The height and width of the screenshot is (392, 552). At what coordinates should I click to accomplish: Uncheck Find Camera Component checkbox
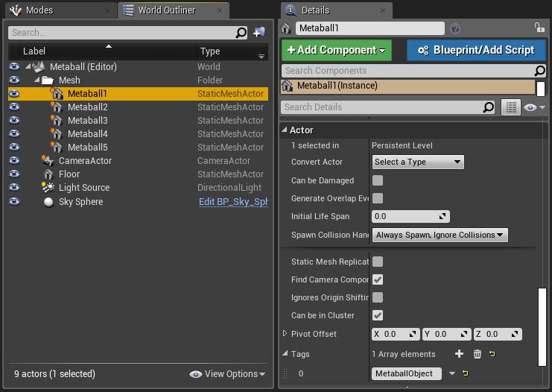click(378, 279)
